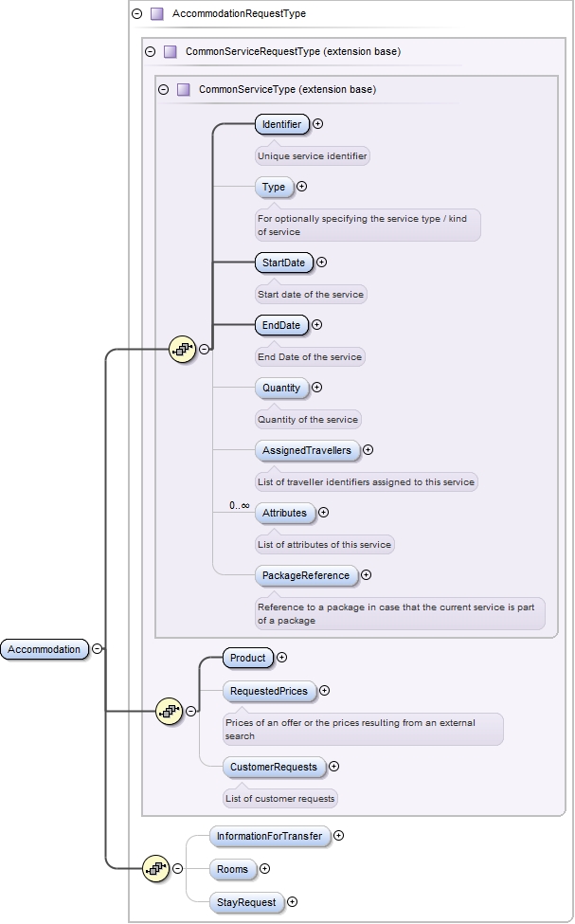This screenshot has height=924, width=575.
Task: Select the Accommodation element node
Action: (45, 649)
